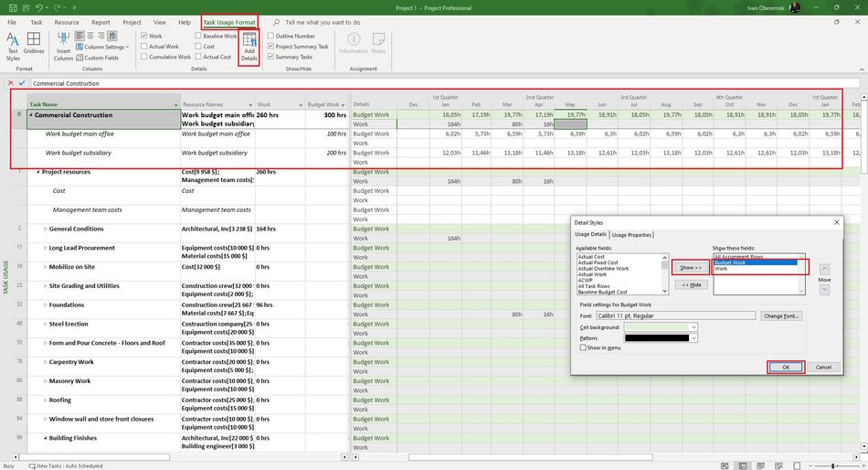The width and height of the screenshot is (868, 470).
Task: Enable the Actual Work checkbox
Action: tap(144, 47)
